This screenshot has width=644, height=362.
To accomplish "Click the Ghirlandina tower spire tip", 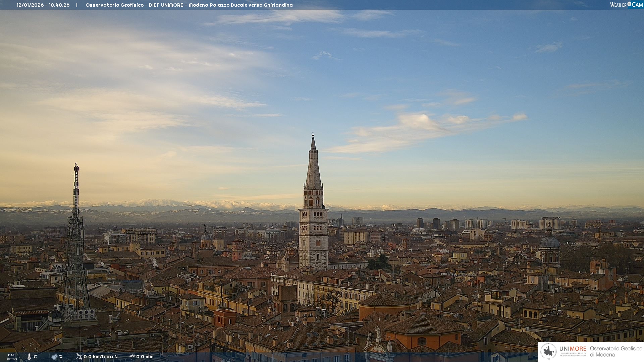I will [x=313, y=136].
